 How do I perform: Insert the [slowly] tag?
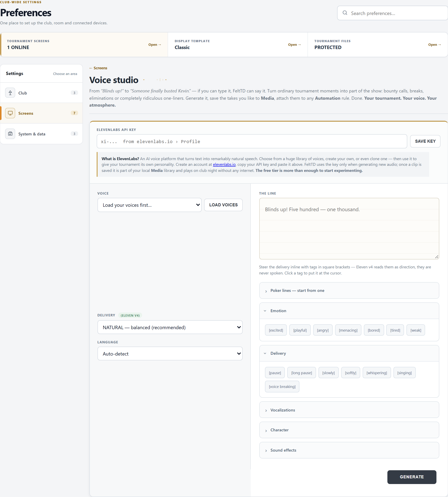[x=328, y=373]
